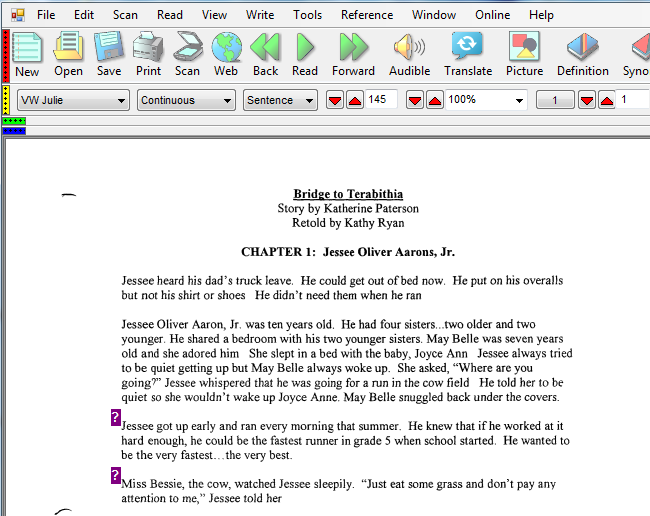Open the Sentence reading unit dropdown

click(280, 100)
